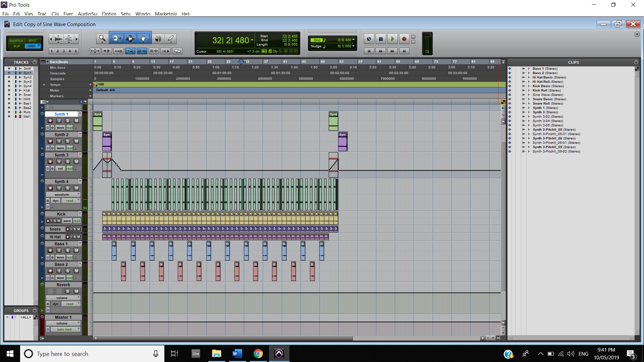Image resolution: width=644 pixels, height=362 pixels.
Task: Open Synth 4 waveform view selector
Action: pos(63,194)
